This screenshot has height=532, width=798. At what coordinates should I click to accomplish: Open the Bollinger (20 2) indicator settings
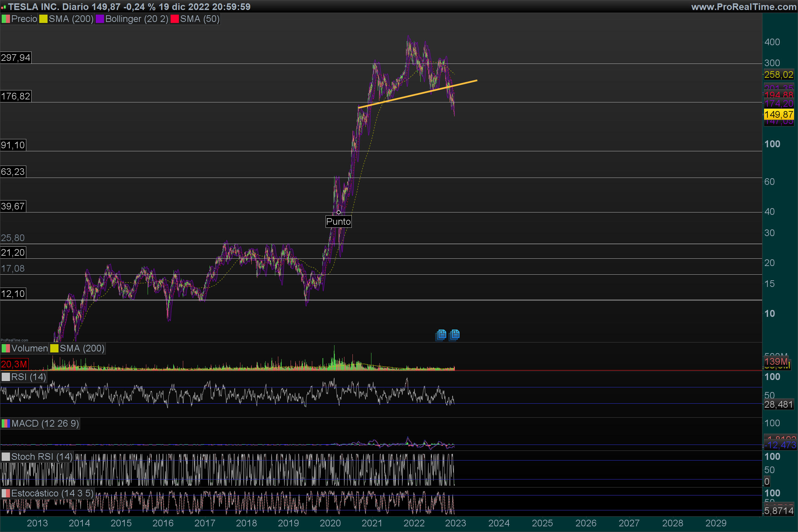point(136,19)
